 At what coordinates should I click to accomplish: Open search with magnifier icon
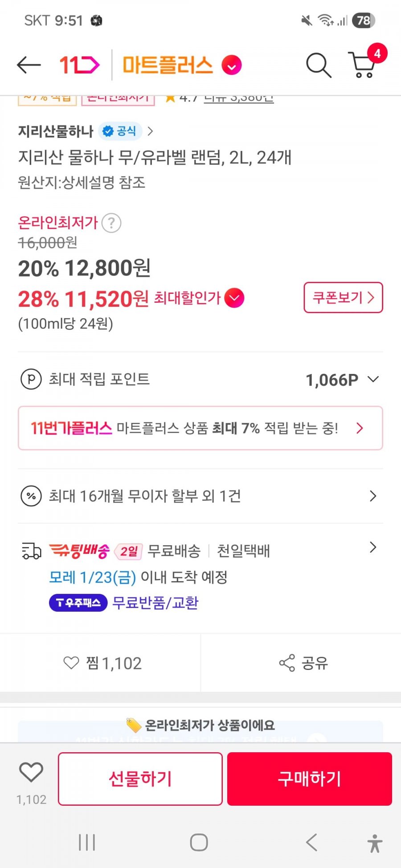point(318,65)
